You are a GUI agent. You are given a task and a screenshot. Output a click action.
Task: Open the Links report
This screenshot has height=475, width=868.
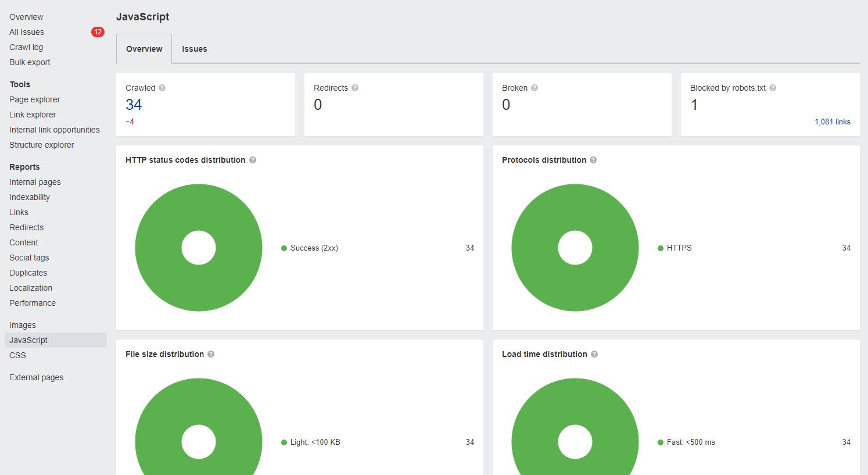tap(19, 212)
